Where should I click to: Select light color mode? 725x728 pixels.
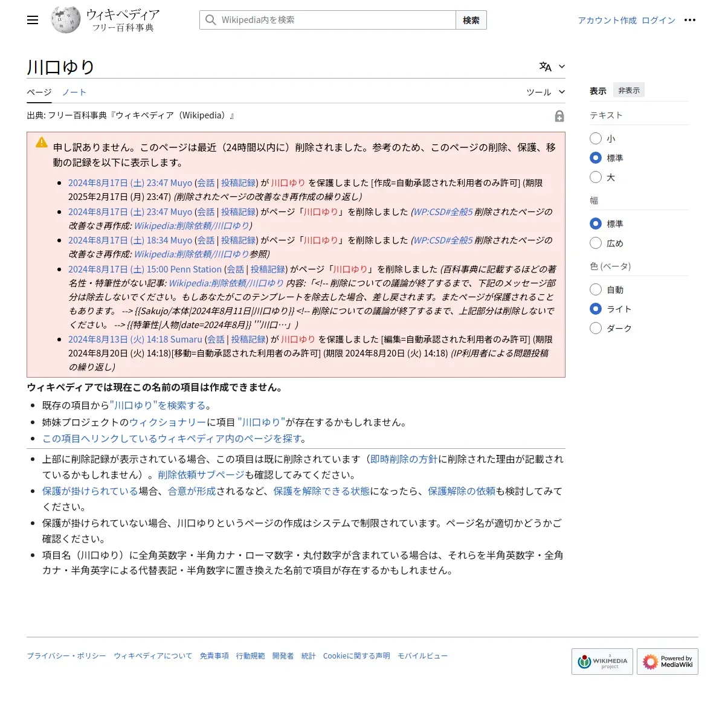596,309
